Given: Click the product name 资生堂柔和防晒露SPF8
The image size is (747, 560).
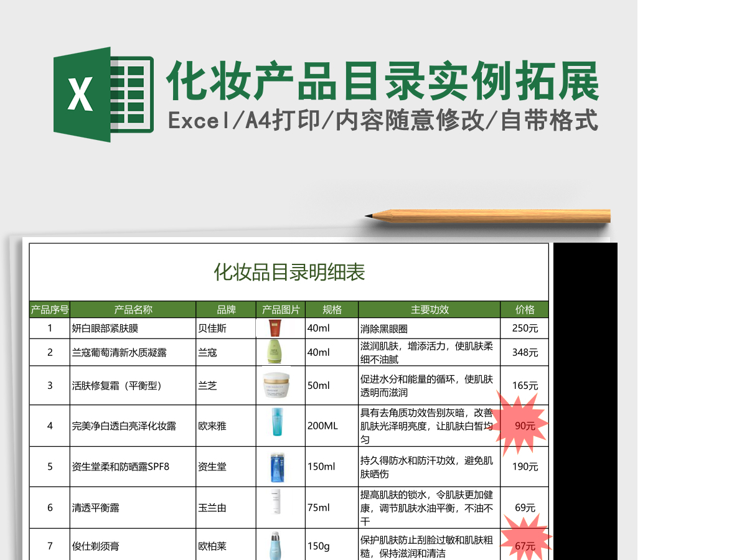Looking at the screenshot, I should click(120, 466).
